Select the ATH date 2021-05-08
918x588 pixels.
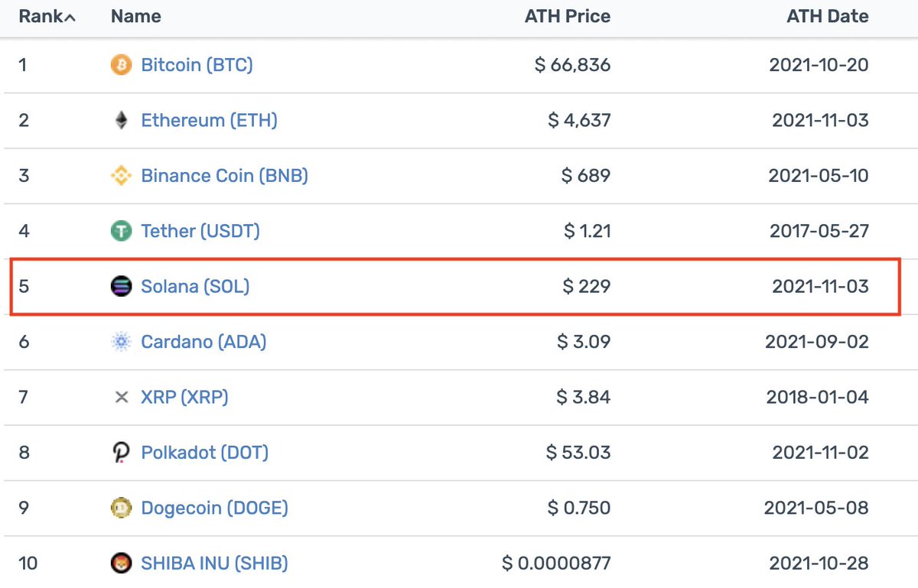coord(816,508)
